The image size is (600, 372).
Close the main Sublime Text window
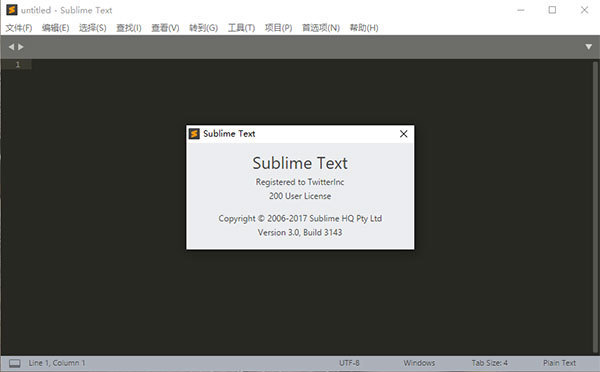click(x=584, y=10)
